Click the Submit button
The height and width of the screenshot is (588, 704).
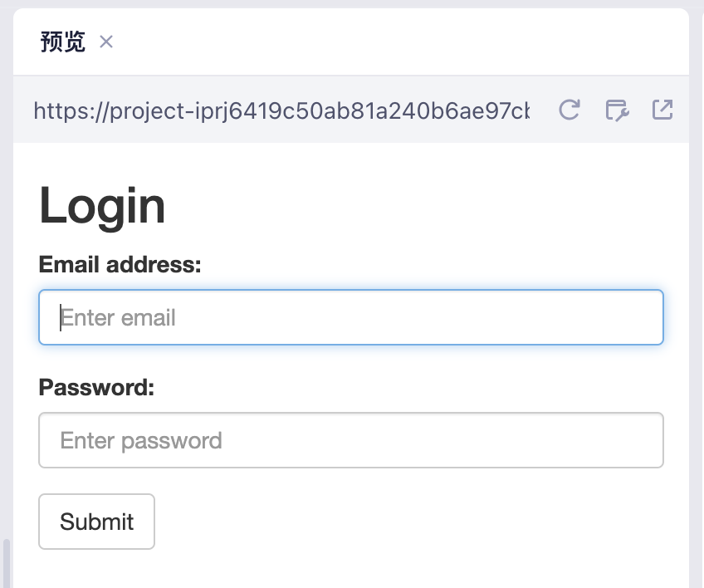pos(96,522)
